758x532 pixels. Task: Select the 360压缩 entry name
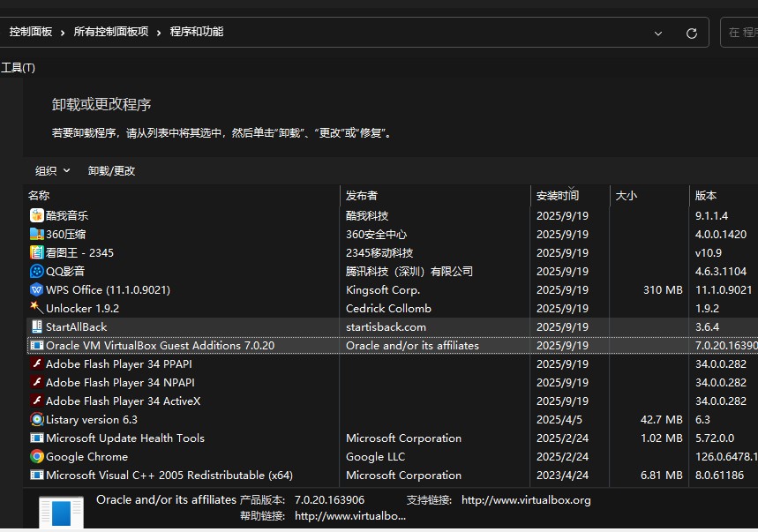click(66, 235)
